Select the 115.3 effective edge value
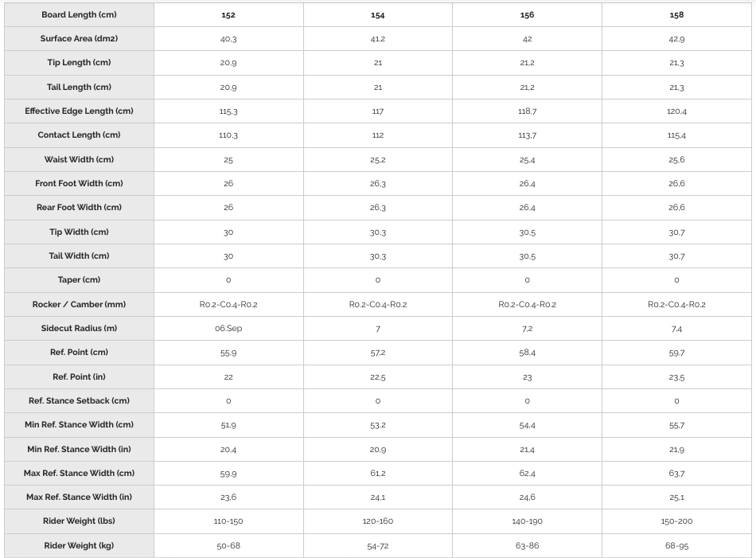The image size is (756, 558). click(228, 111)
